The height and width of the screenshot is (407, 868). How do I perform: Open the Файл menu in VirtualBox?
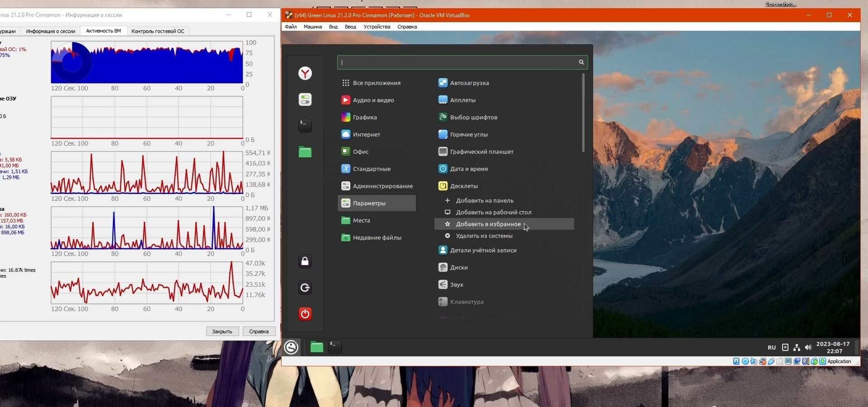click(291, 27)
